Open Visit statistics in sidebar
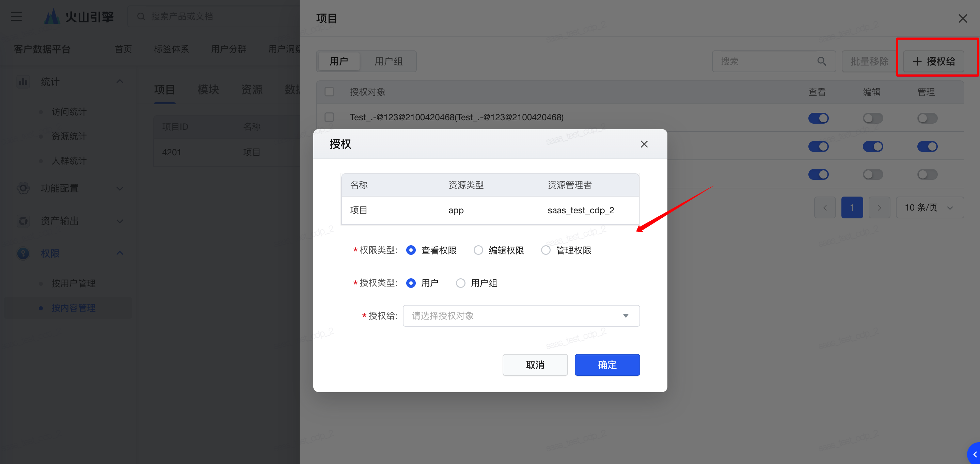 [69, 111]
